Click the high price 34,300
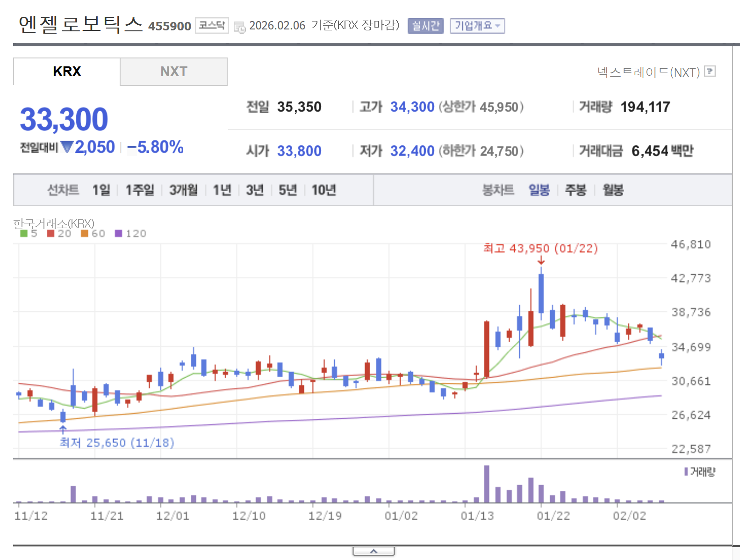 coord(412,107)
